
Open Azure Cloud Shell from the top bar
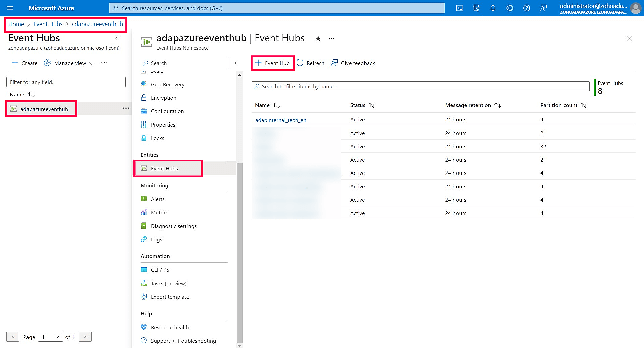click(459, 8)
